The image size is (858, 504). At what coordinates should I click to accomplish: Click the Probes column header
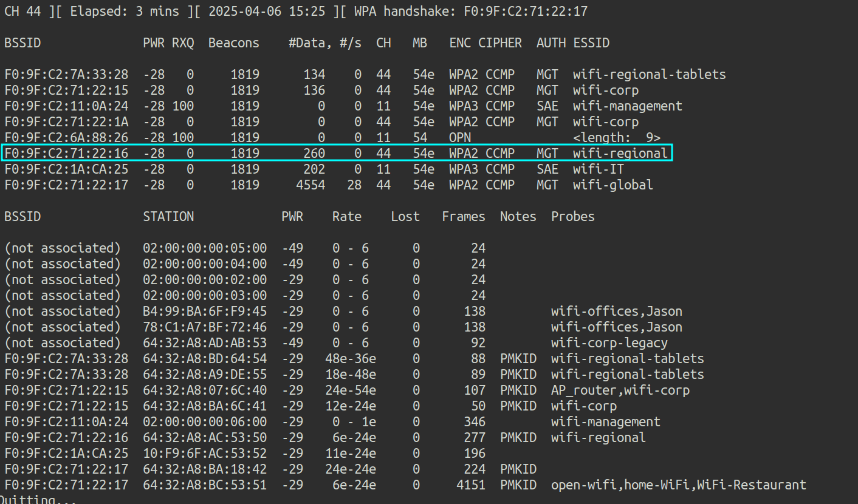pos(572,217)
